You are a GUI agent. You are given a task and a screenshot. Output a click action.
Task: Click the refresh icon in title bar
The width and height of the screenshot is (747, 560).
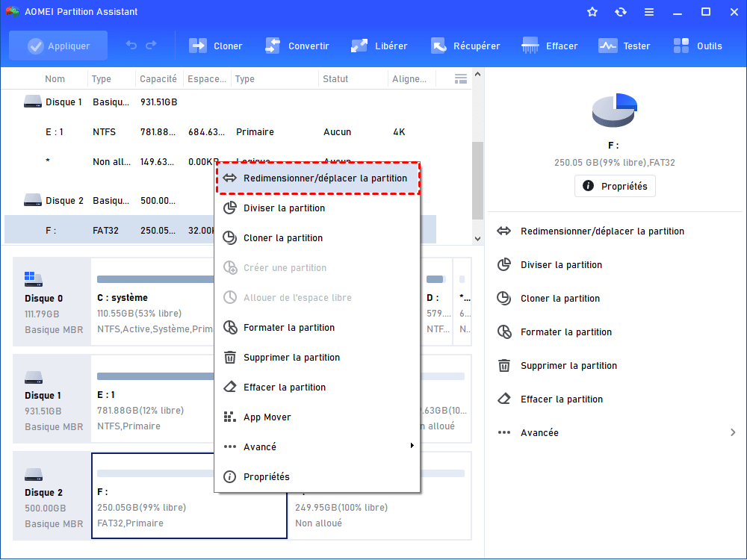click(620, 12)
